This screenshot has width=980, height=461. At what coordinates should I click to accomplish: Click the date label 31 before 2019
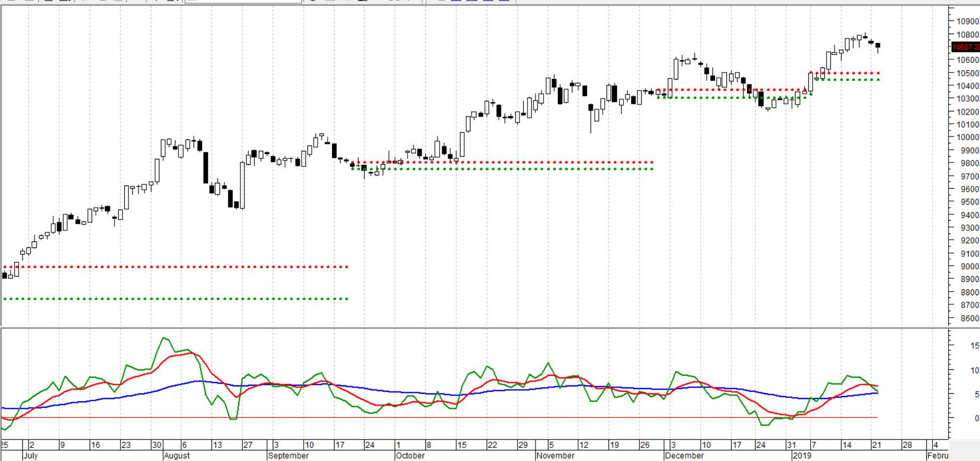click(x=791, y=445)
